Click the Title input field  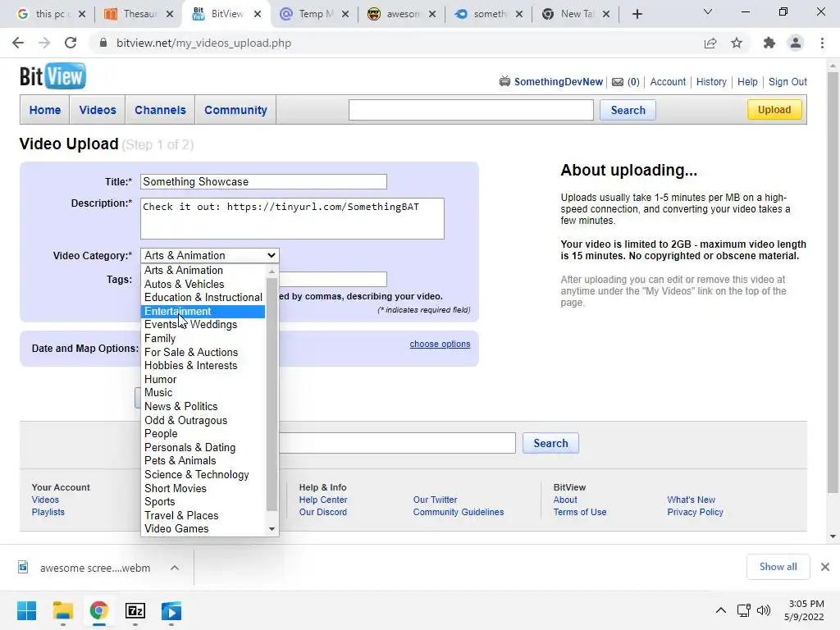(x=263, y=181)
